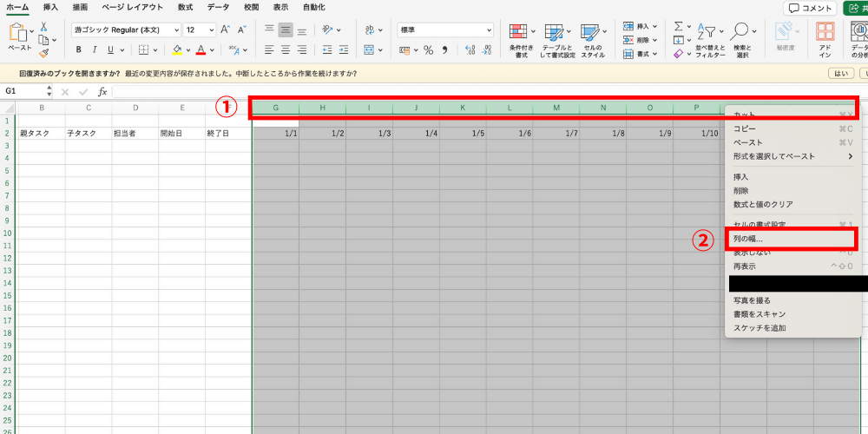Click the Decrease Font Size icon
This screenshot has width=868, height=434.
point(241,30)
